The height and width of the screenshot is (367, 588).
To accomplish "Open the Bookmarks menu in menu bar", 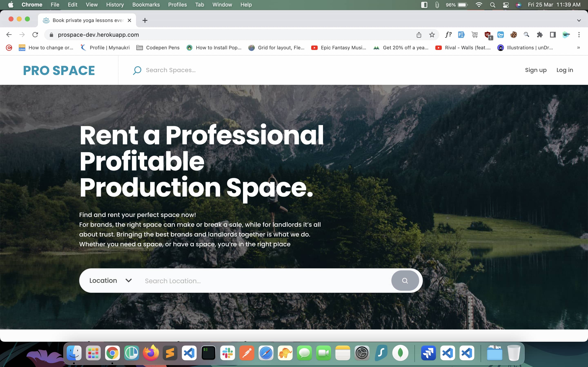I will click(146, 5).
